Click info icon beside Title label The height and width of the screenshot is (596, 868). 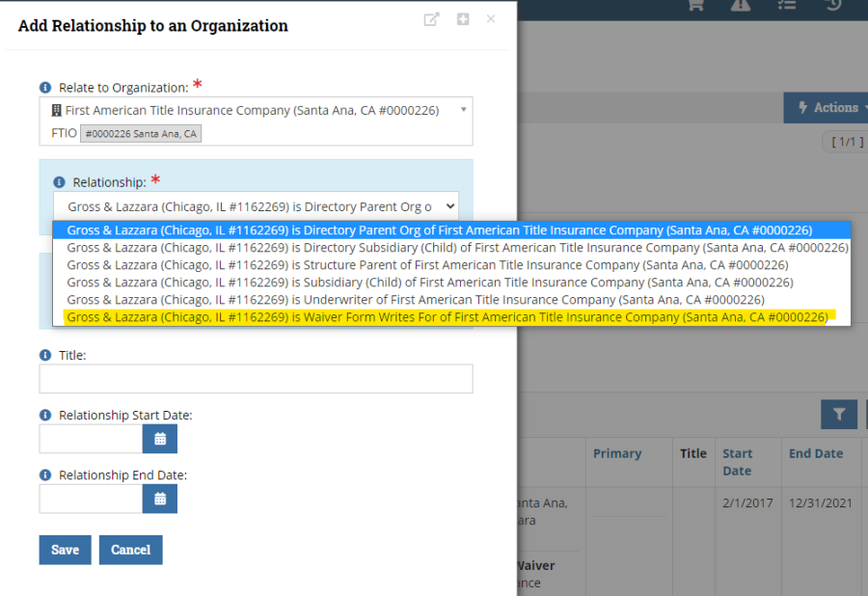45,355
